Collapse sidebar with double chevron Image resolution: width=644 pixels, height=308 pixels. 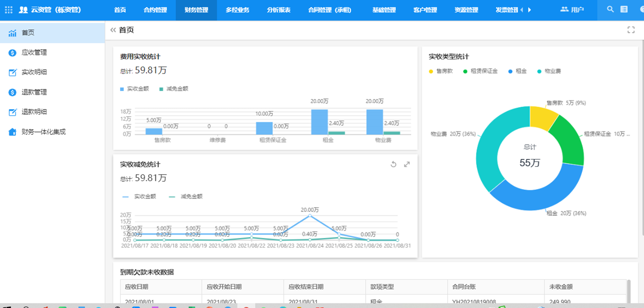[113, 30]
